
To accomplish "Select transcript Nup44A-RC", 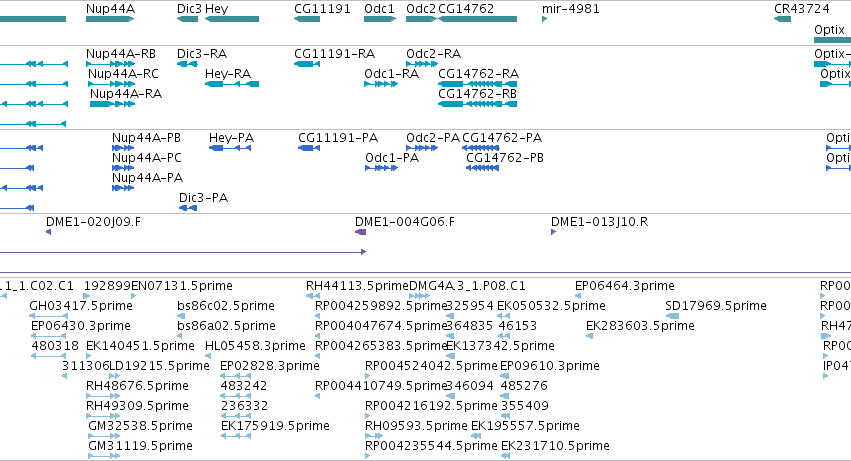I will point(112,84).
